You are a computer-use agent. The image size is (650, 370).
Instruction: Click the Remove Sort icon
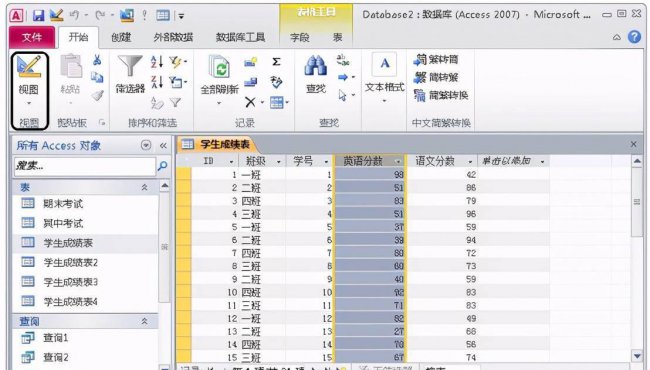point(157,102)
